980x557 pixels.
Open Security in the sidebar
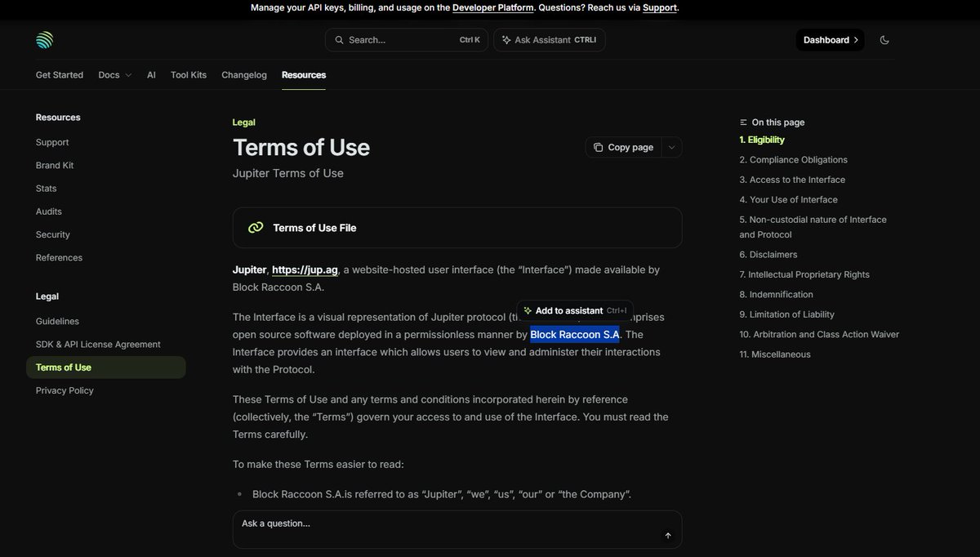pos(53,234)
